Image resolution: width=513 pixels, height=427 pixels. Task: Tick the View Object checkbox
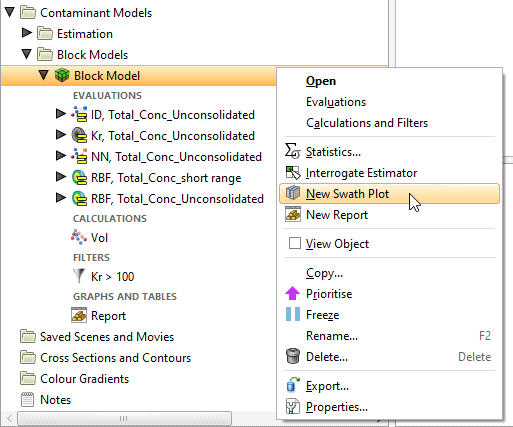pos(295,243)
